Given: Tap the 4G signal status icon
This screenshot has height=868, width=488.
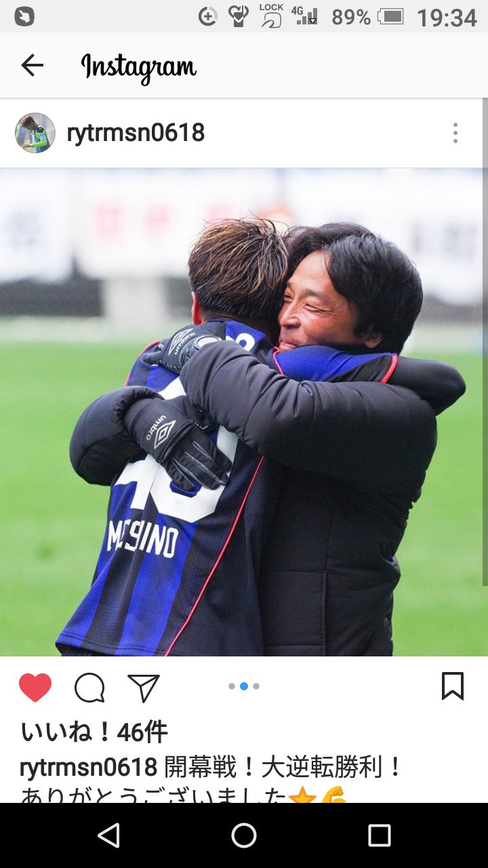Looking at the screenshot, I should pos(304,15).
